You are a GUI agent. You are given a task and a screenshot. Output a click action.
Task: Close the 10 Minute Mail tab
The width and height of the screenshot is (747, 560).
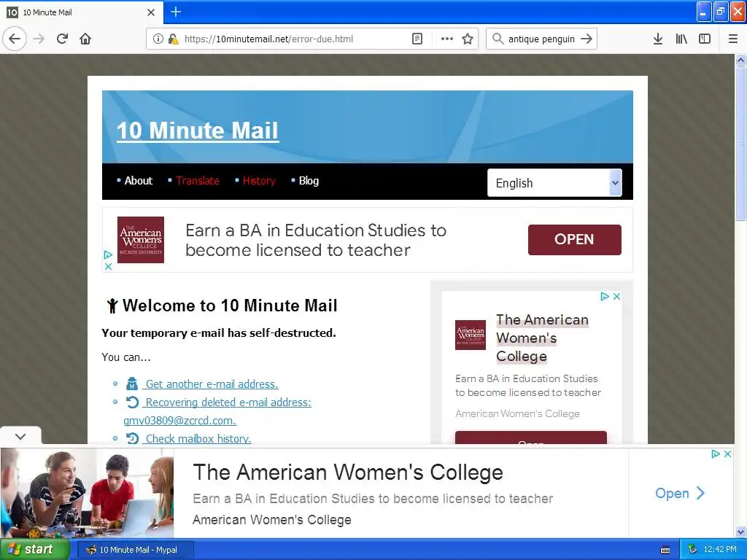coord(151,12)
